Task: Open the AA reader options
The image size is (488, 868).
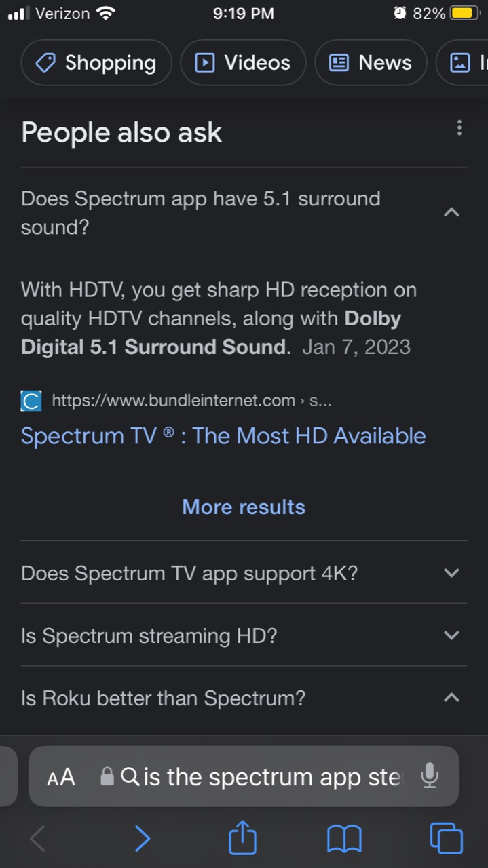Action: [61, 777]
